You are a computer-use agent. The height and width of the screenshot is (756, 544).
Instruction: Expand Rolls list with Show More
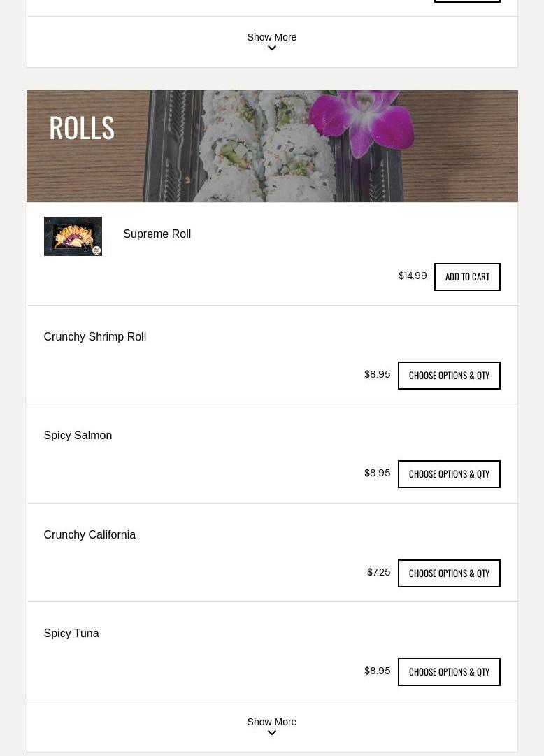point(272,722)
